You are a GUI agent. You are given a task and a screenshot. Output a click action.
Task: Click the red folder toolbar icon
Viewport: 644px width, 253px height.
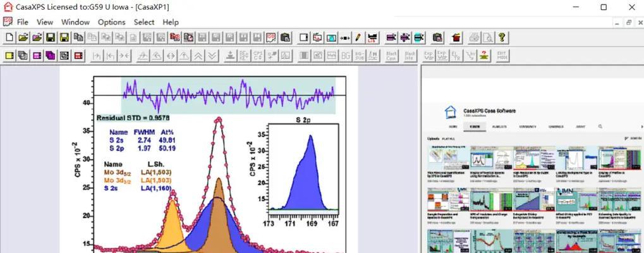pos(456,38)
